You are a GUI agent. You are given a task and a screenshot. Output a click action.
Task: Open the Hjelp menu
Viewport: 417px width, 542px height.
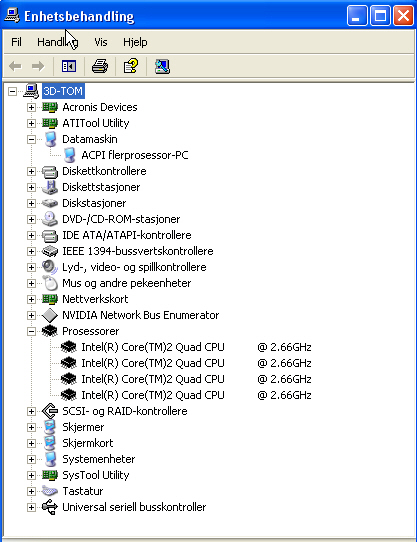135,42
